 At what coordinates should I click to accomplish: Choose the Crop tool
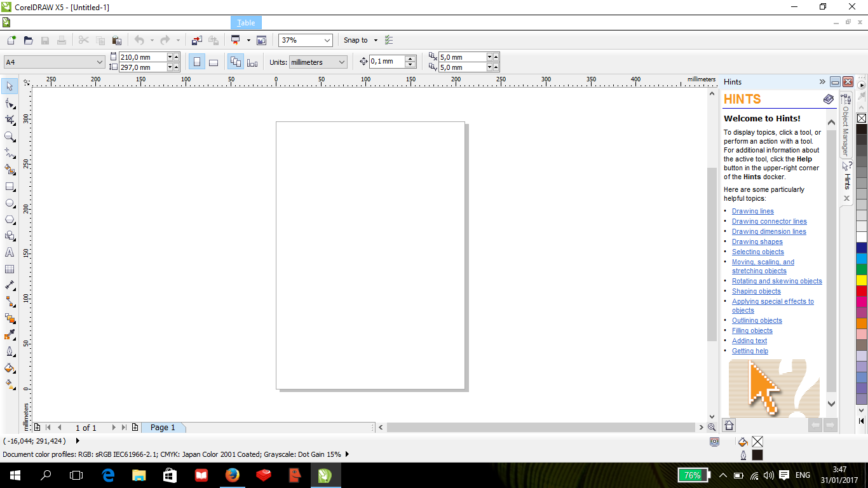(x=10, y=119)
